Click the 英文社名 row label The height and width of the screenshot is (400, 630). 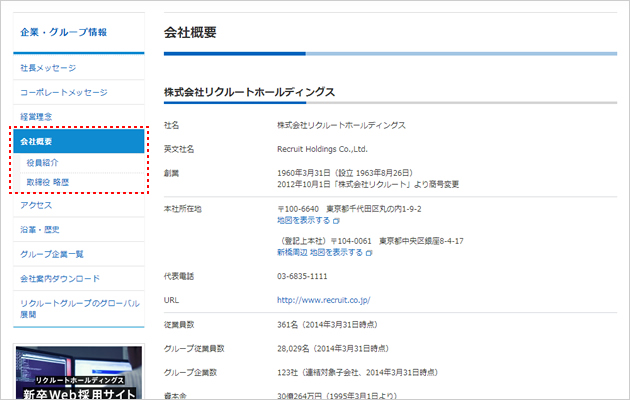click(179, 149)
